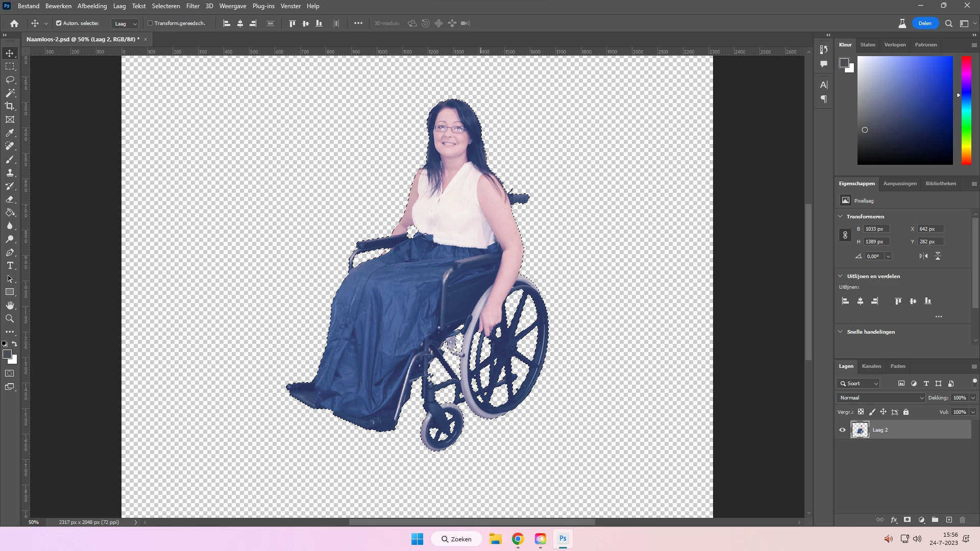Enable the Transform.gereedsch. checkbox

coord(150,23)
